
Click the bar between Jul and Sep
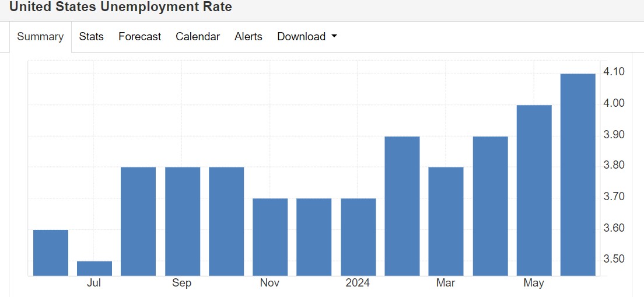138,222
